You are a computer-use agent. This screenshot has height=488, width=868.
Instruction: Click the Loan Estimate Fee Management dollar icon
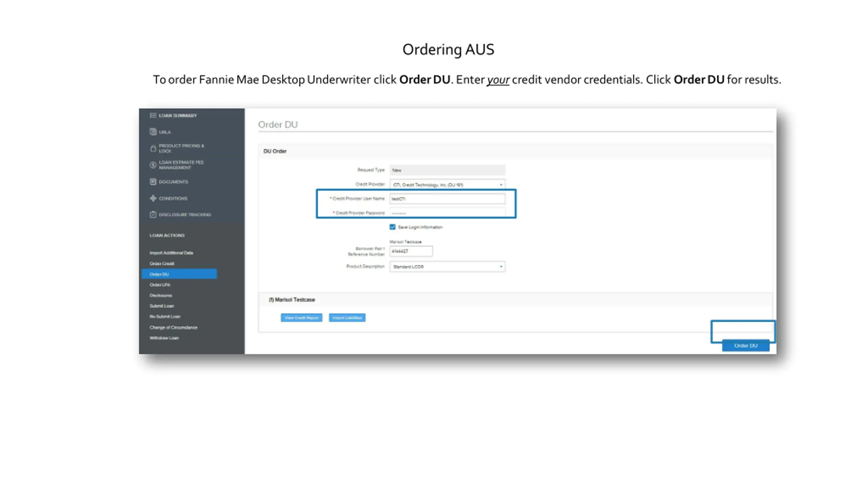pyautogui.click(x=153, y=165)
